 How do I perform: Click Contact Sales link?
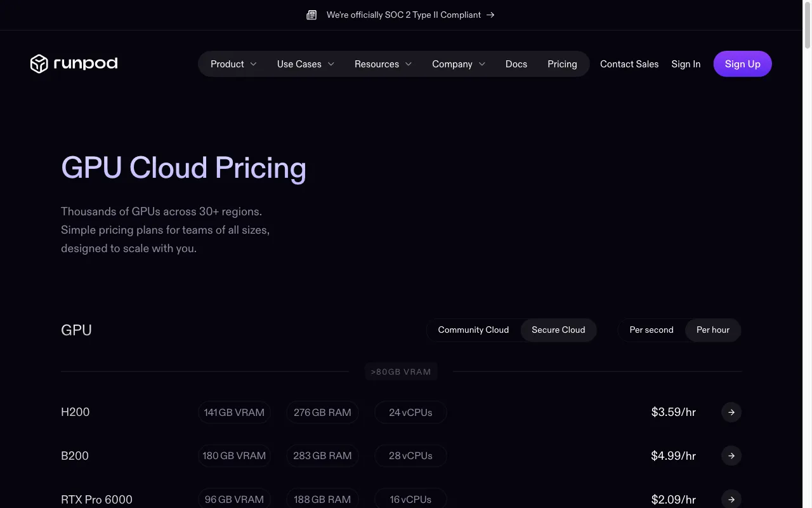(x=629, y=64)
